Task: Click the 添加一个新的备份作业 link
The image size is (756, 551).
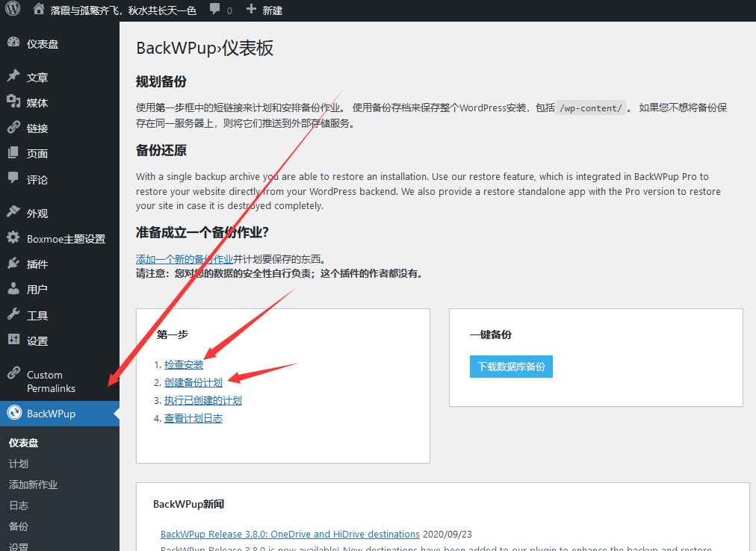Action: 185,259
